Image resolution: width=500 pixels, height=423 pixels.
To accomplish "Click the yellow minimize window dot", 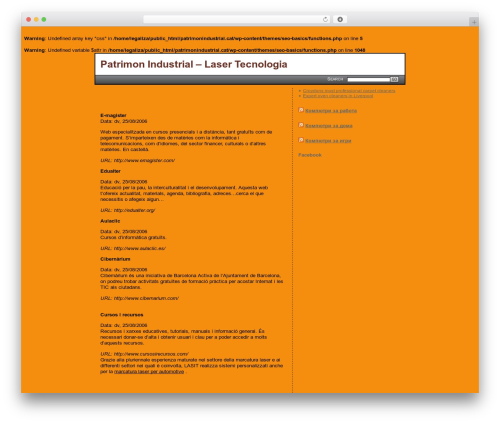I will click(x=36, y=19).
